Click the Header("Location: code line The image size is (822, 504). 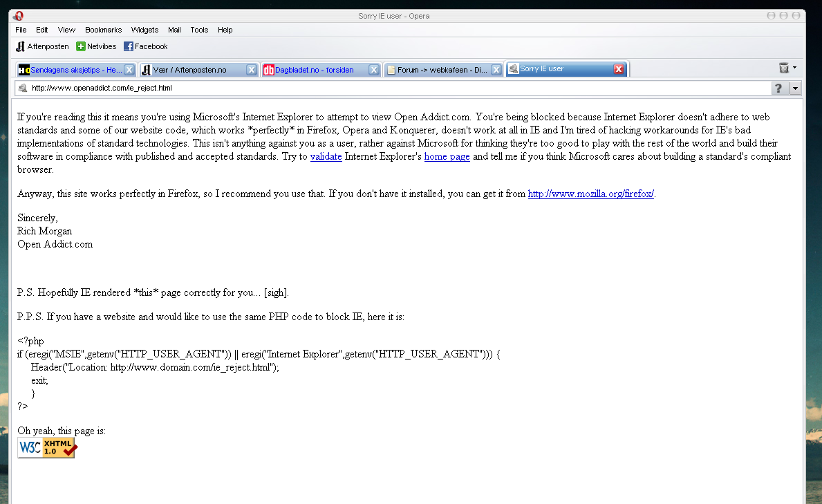click(x=155, y=367)
